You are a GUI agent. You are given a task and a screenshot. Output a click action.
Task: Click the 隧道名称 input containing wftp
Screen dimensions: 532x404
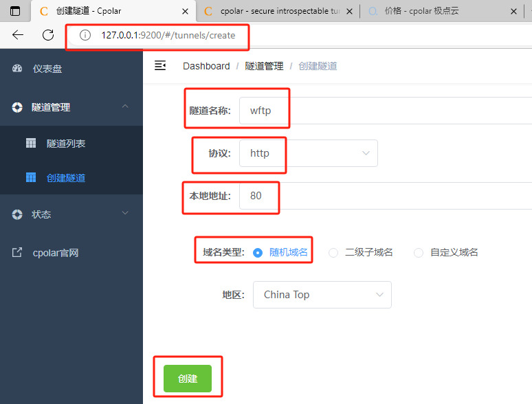click(386, 111)
